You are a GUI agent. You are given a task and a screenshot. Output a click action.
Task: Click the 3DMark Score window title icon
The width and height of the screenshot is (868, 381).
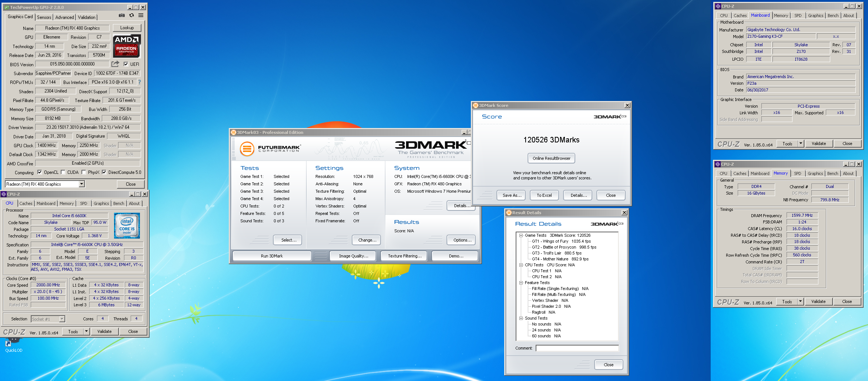(476, 105)
